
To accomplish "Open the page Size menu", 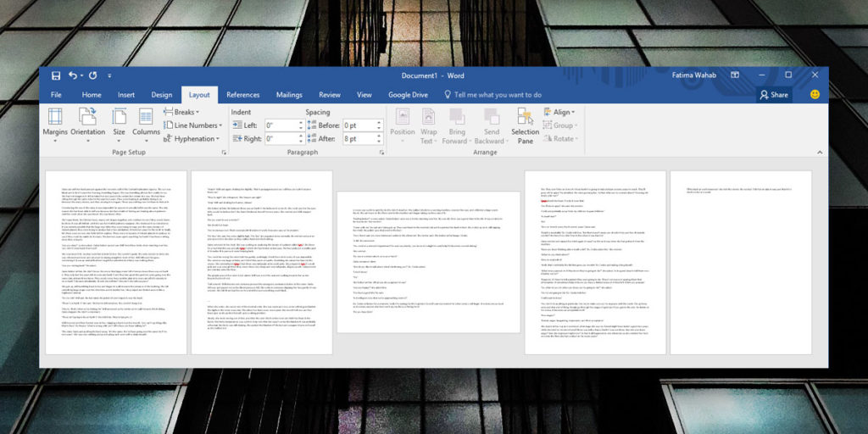I will click(119, 122).
